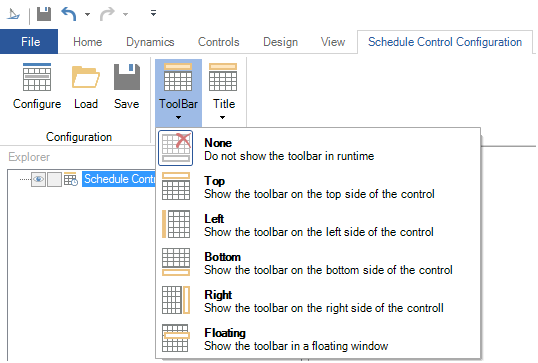
Task: Click the undo arrow icon
Action: tap(69, 14)
